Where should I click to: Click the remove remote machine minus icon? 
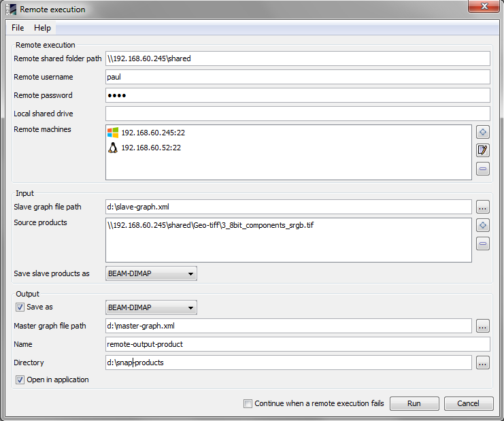point(483,169)
